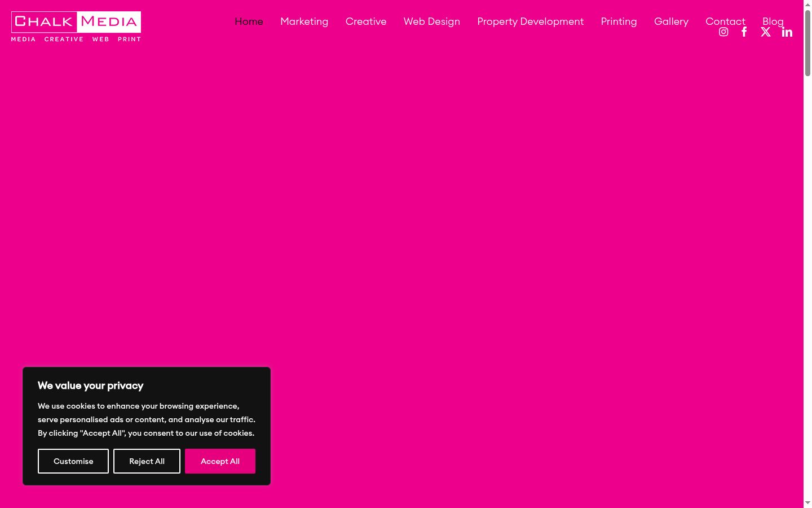Open the Property Development menu item
Screen dimensions: 812x508
click(x=531, y=21)
